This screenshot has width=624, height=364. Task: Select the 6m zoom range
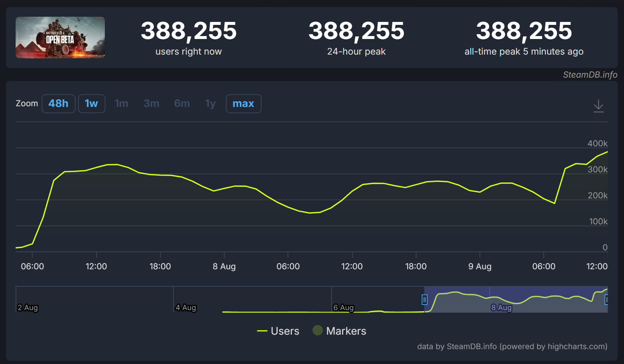pos(182,104)
